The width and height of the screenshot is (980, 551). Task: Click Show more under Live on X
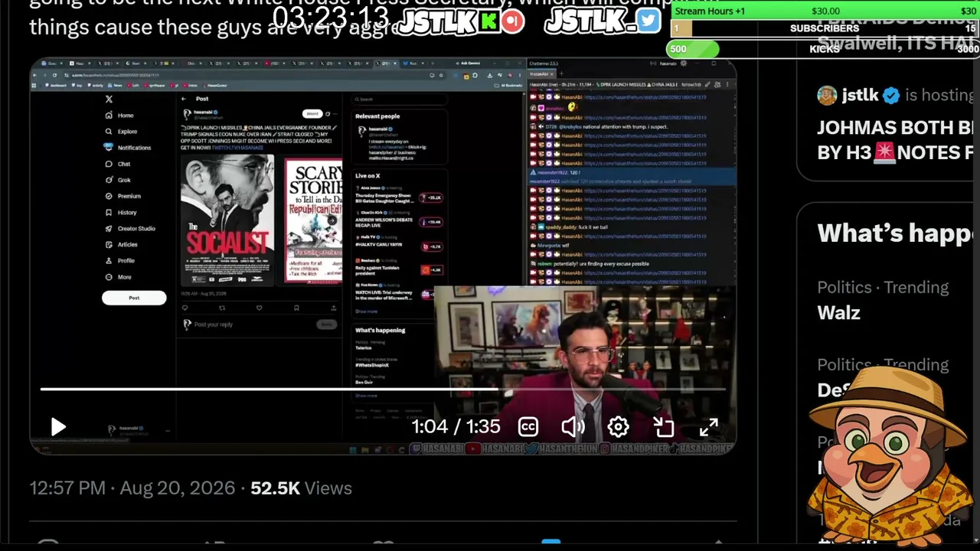366,311
